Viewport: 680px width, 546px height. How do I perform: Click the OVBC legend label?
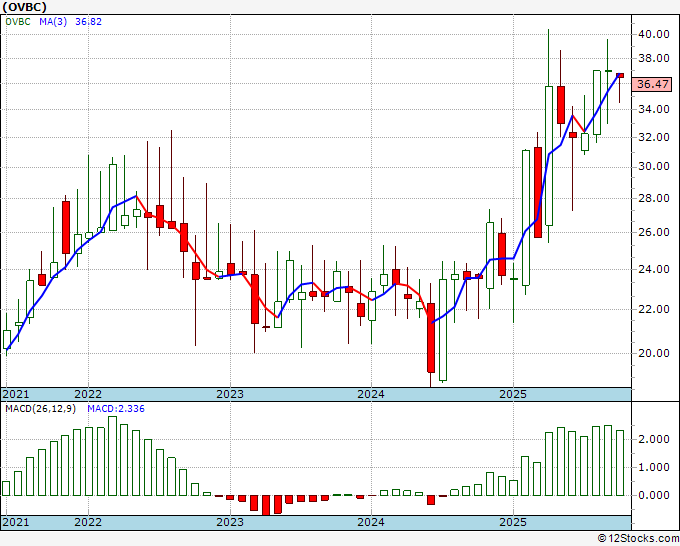point(18,22)
